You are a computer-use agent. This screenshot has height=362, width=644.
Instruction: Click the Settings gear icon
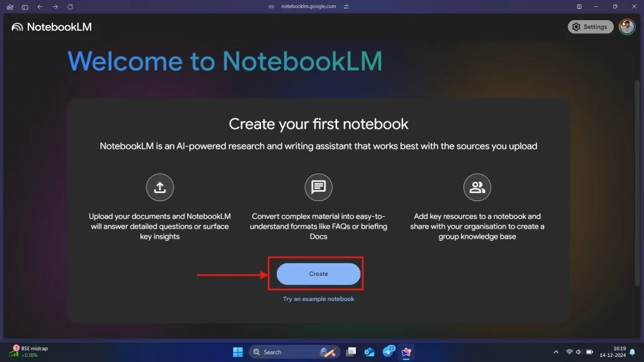576,26
